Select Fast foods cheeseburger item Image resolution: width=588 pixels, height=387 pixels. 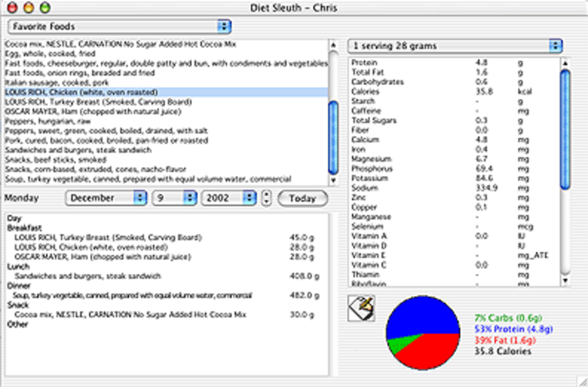click(165, 64)
